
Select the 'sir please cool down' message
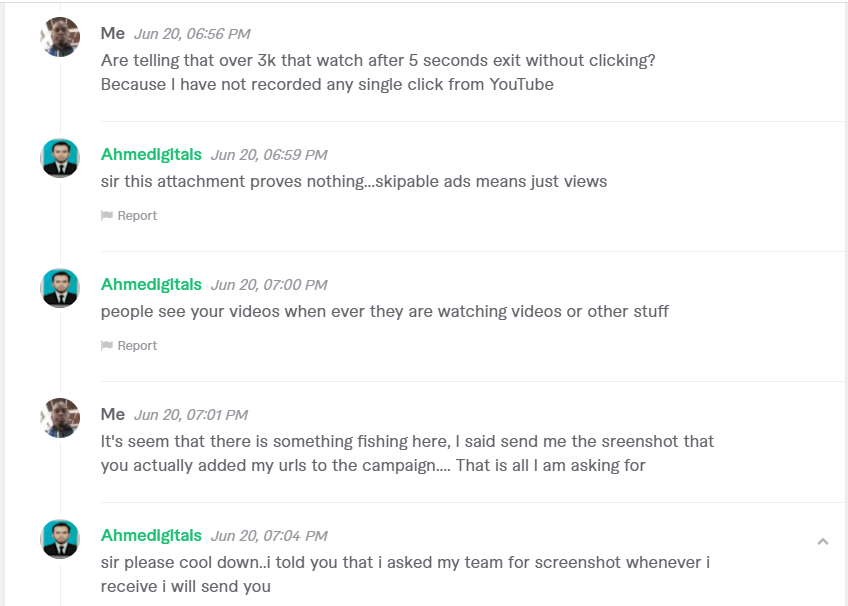[x=405, y=574]
